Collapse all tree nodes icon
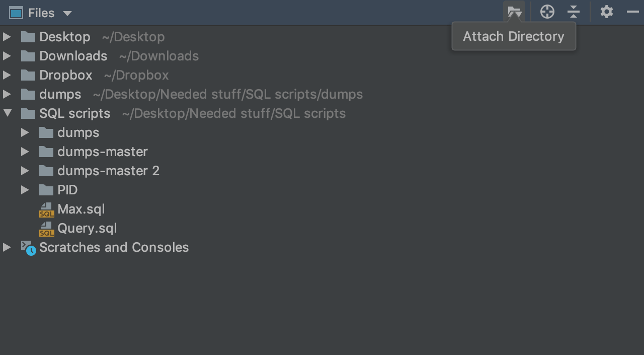Screen dimensions: 644x355 (574, 12)
